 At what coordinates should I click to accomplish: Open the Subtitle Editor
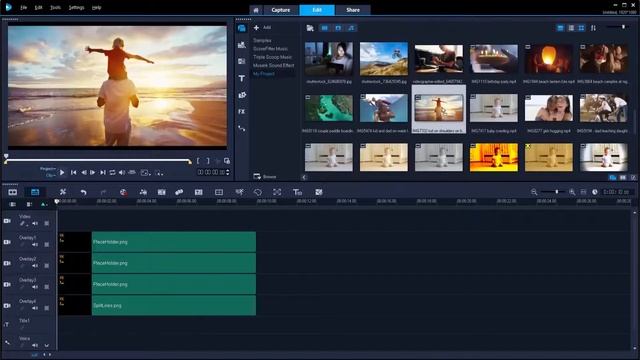(x=199, y=192)
